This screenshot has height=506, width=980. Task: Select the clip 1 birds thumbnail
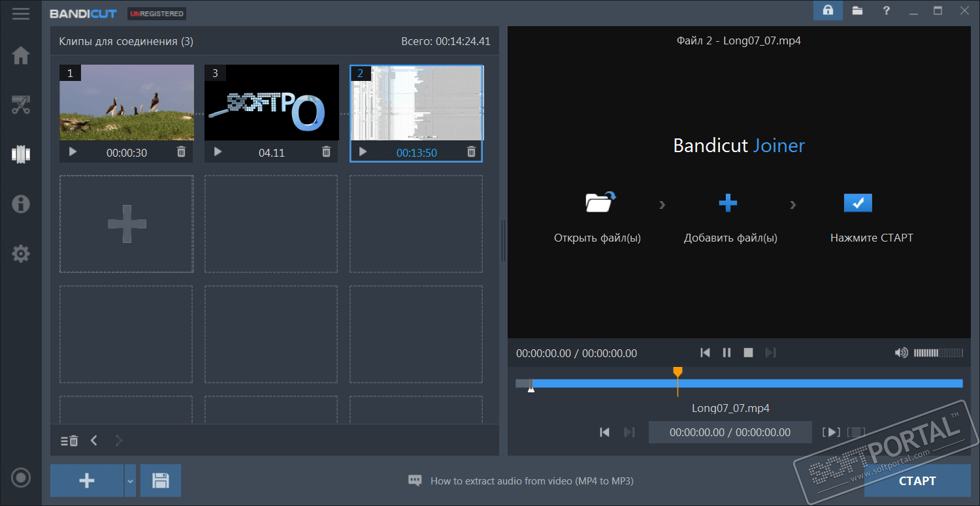127,103
